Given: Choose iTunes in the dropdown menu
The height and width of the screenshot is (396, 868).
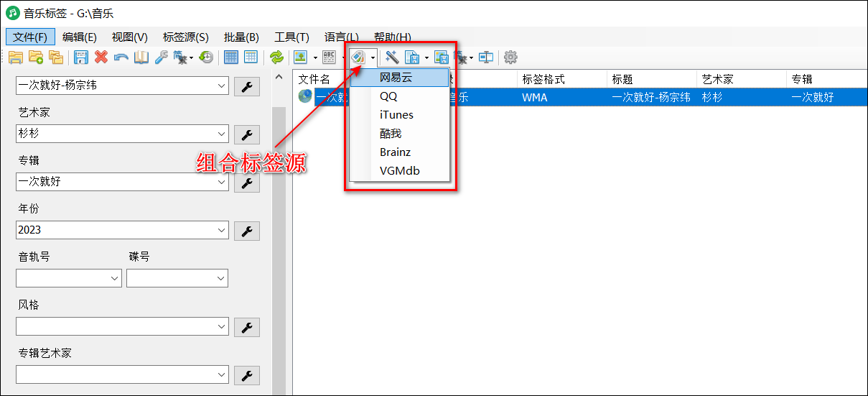Looking at the screenshot, I should pos(396,115).
